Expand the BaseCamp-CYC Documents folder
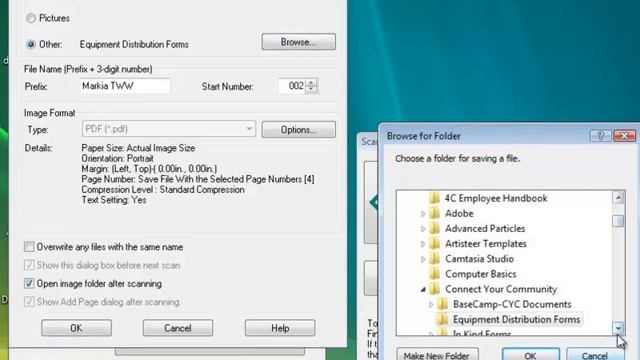 pos(431,304)
